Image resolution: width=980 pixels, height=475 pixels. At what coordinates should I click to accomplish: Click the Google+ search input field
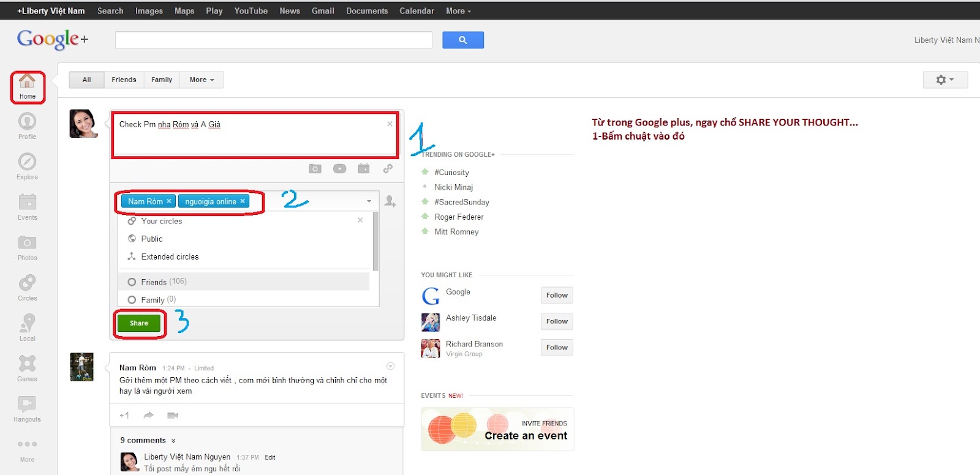tap(274, 40)
